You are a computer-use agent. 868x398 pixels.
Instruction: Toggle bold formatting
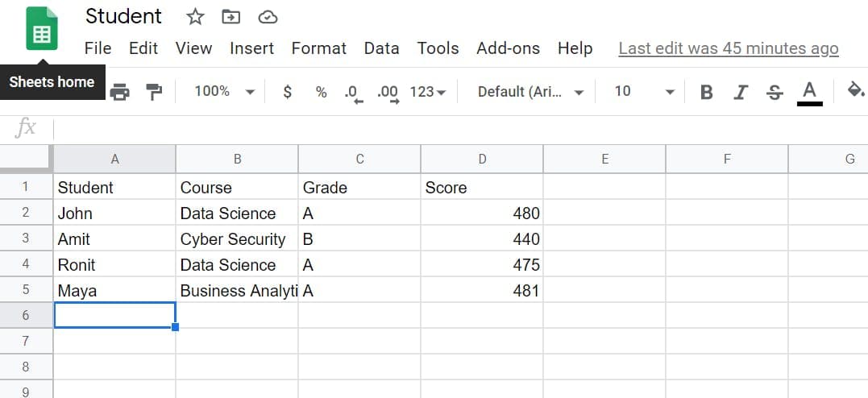coord(707,92)
